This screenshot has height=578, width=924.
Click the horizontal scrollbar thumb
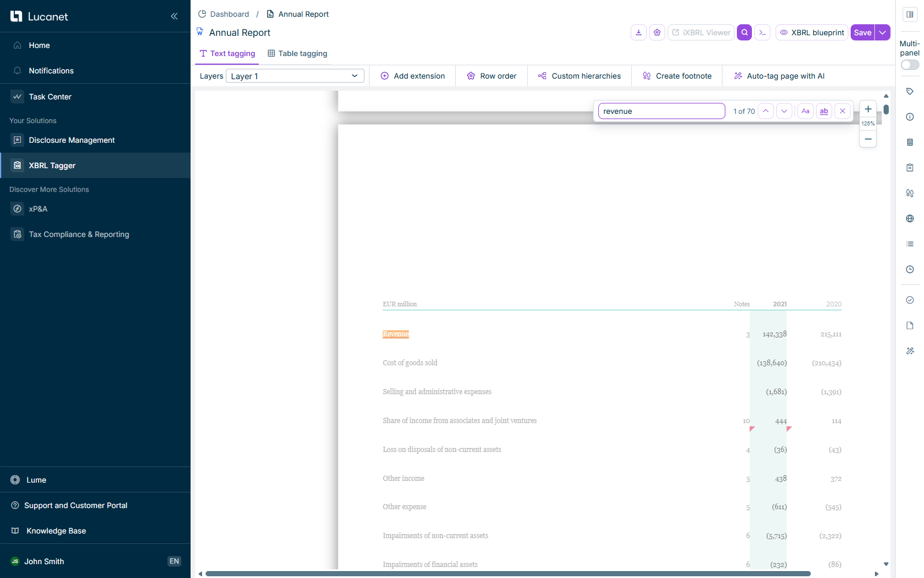(x=508, y=574)
